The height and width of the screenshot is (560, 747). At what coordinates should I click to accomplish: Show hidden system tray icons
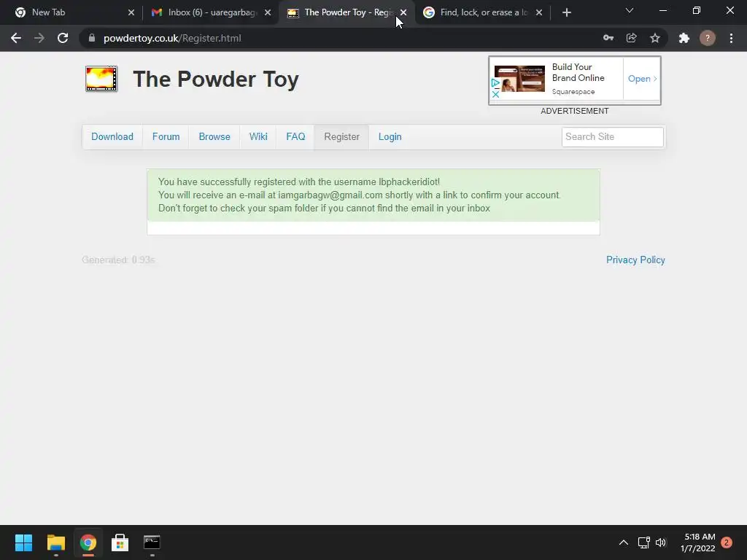coord(623,542)
